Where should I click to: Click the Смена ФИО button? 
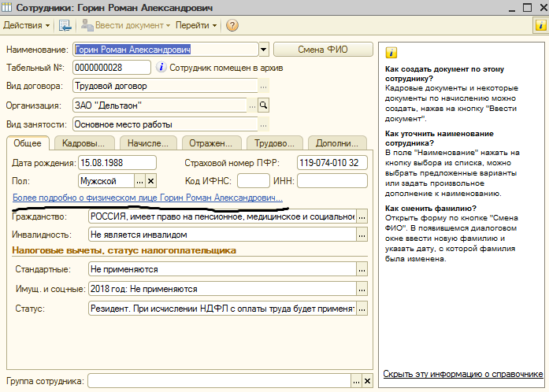[323, 50]
